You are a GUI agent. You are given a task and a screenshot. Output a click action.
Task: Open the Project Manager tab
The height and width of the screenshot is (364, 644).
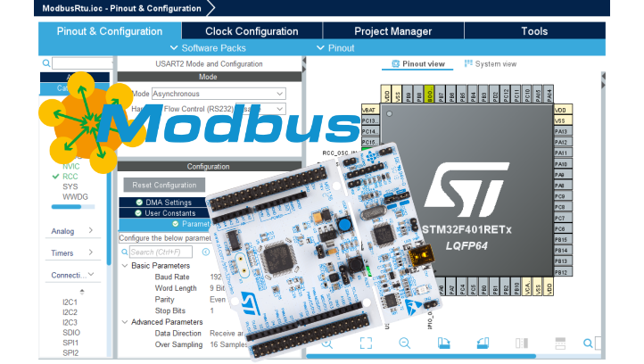(393, 31)
